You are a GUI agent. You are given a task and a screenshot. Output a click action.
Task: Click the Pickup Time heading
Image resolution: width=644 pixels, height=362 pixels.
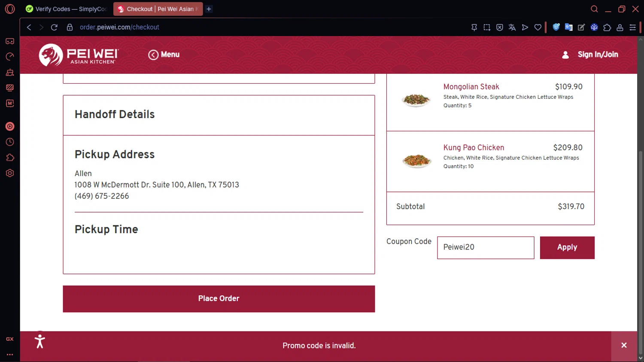pos(106,229)
